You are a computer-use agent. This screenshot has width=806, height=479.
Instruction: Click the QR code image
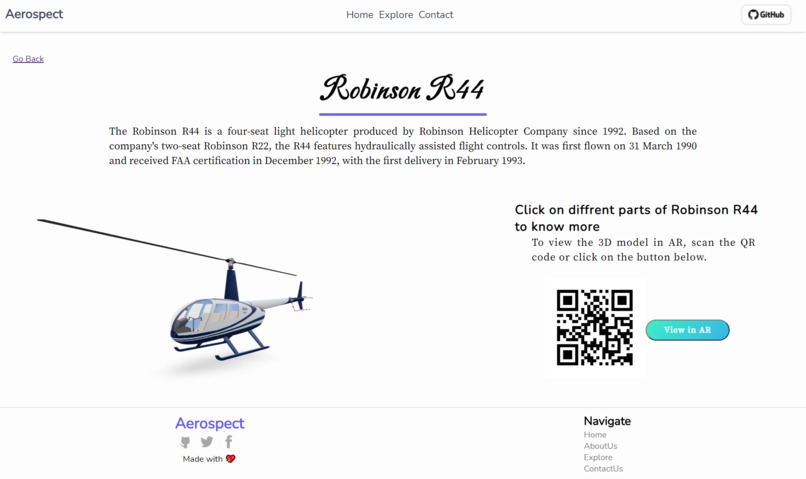tap(595, 328)
